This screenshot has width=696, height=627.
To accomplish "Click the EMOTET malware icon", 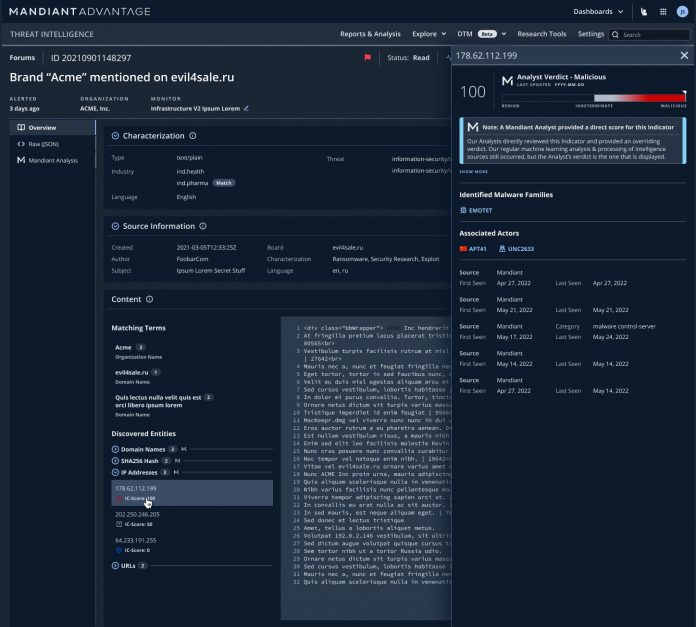I will (463, 210).
